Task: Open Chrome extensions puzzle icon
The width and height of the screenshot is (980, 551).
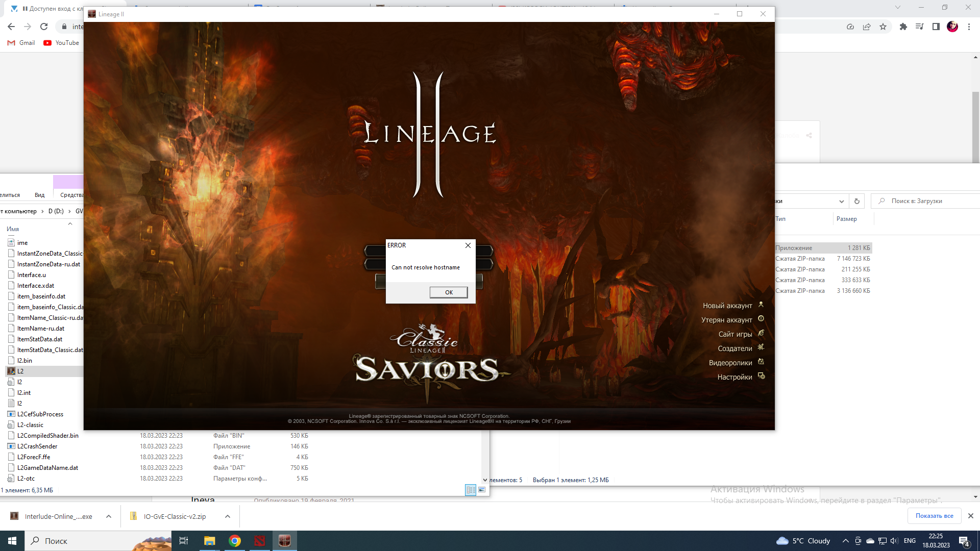Action: point(903,27)
